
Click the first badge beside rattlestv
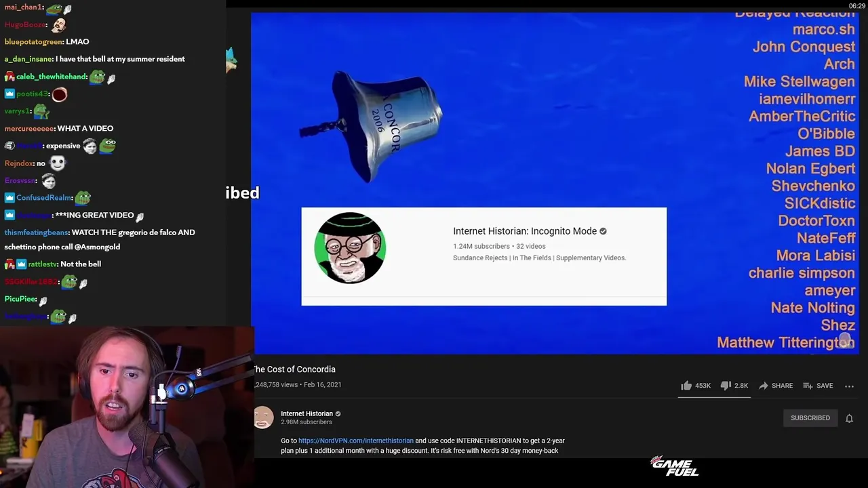coord(9,264)
